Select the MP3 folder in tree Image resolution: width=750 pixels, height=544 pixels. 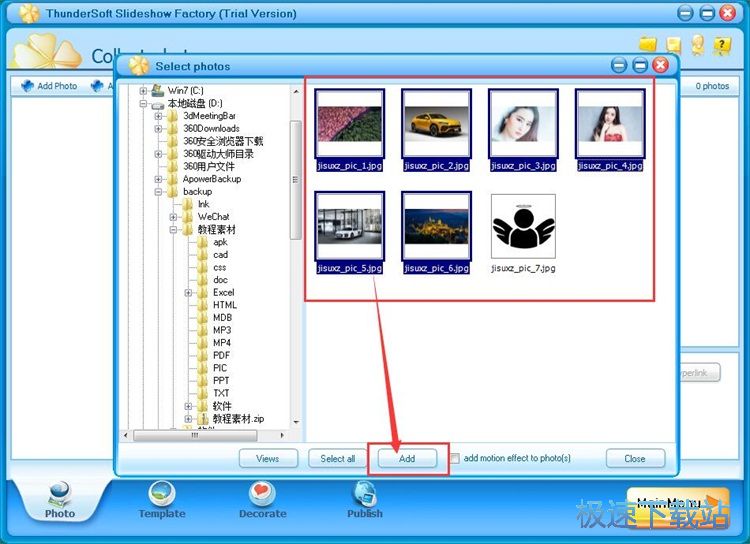(x=222, y=330)
